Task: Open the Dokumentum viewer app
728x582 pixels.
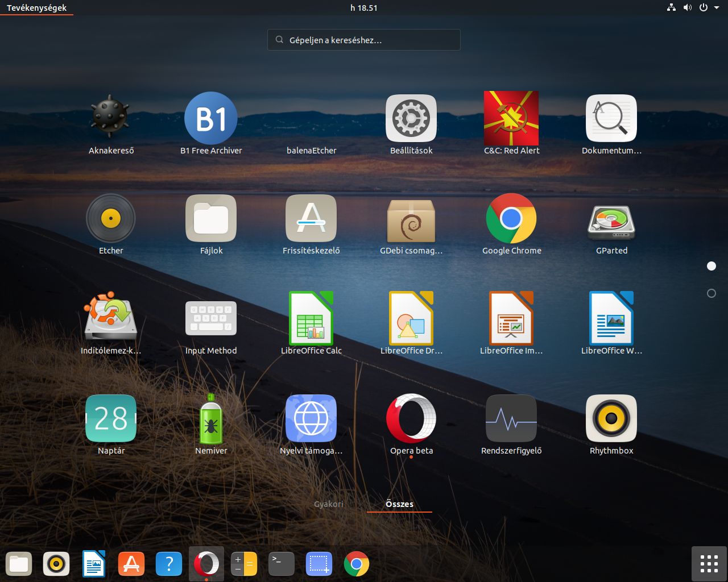Action: click(611, 118)
